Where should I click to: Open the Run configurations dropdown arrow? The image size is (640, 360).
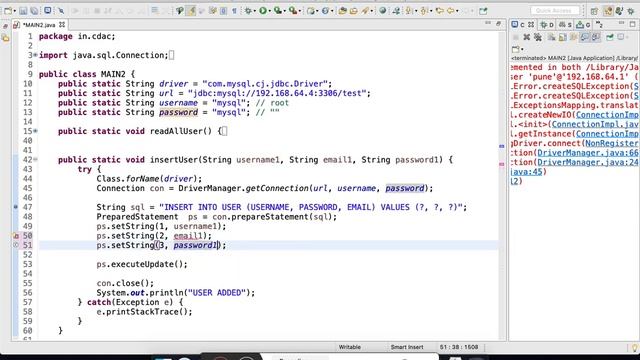269,11
